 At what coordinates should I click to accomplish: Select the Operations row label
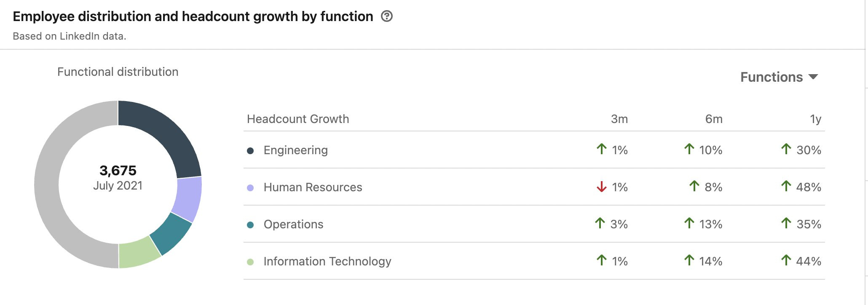(293, 225)
